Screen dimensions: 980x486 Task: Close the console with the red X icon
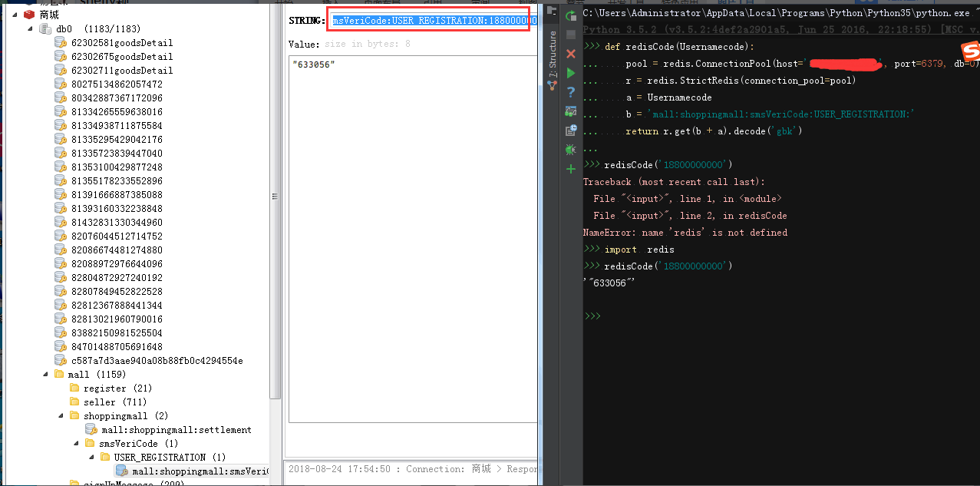tap(570, 54)
